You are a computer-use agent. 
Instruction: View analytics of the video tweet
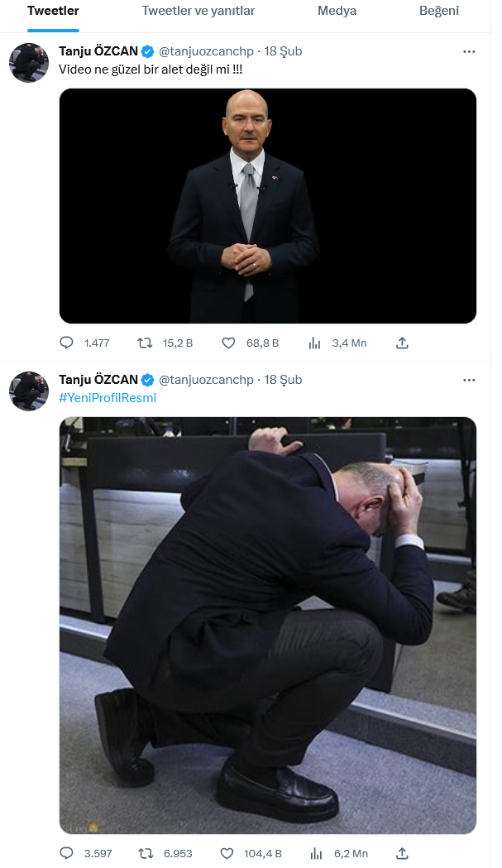(x=315, y=343)
